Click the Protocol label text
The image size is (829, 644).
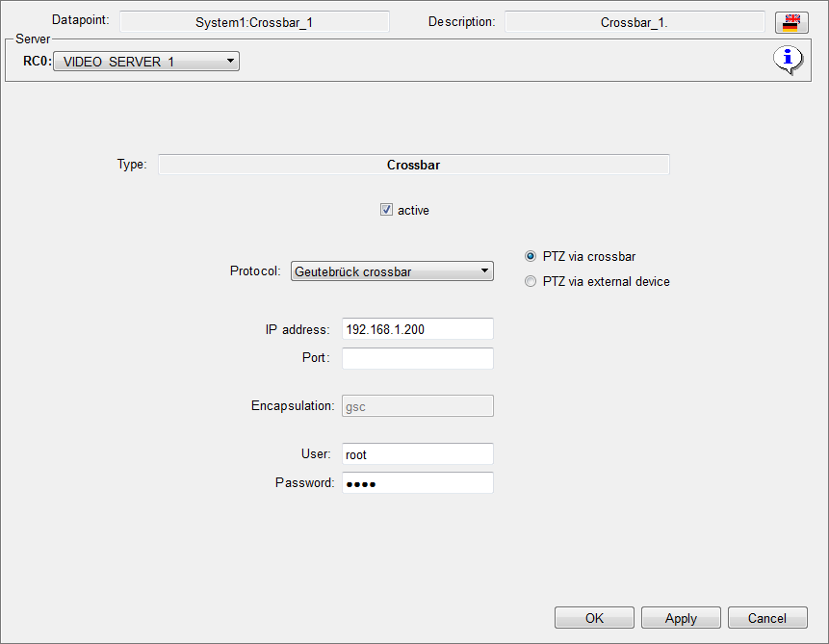tap(255, 271)
